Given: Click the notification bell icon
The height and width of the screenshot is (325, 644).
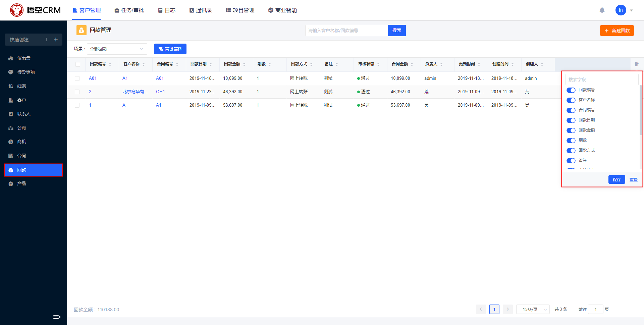Looking at the screenshot, I should (x=602, y=10).
